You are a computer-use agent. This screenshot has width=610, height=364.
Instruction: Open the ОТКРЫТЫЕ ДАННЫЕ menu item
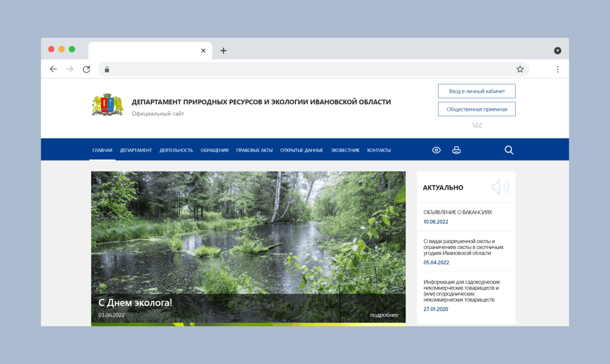coord(302,150)
